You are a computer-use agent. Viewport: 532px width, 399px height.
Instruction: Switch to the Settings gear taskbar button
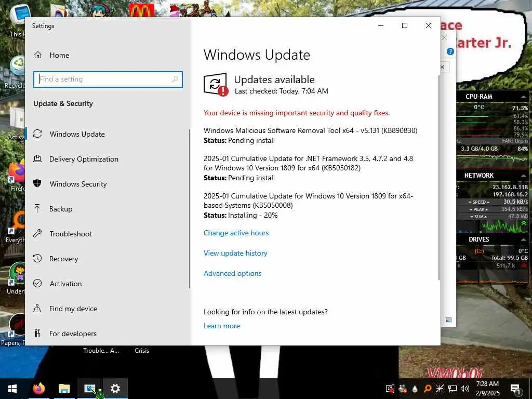point(115,389)
